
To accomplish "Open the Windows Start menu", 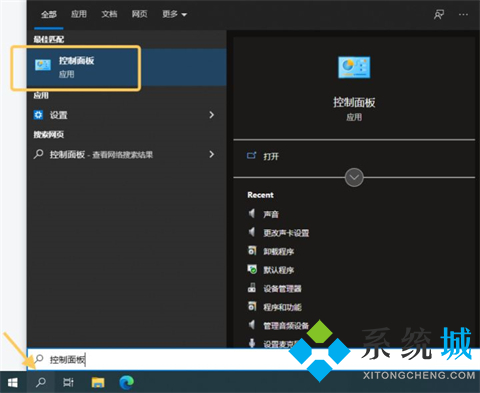I will pos(13,382).
